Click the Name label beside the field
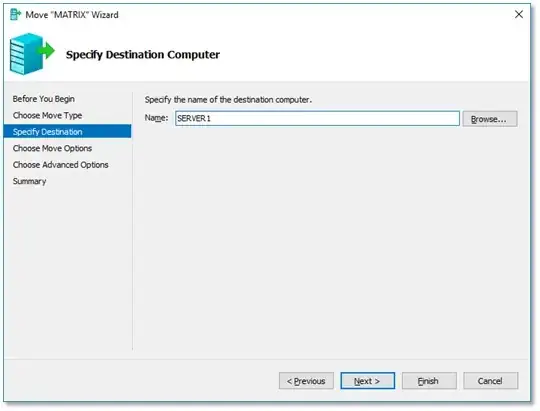 (x=156, y=118)
